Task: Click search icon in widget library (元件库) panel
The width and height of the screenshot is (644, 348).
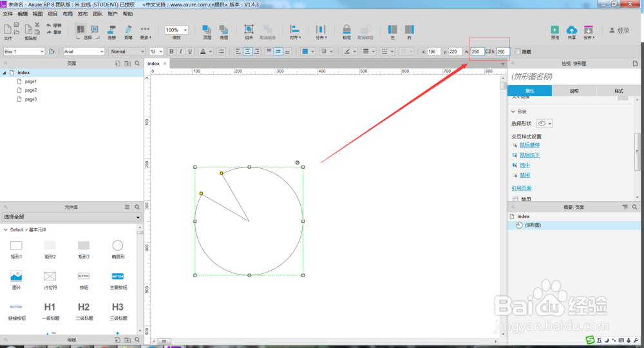Action: click(x=137, y=207)
